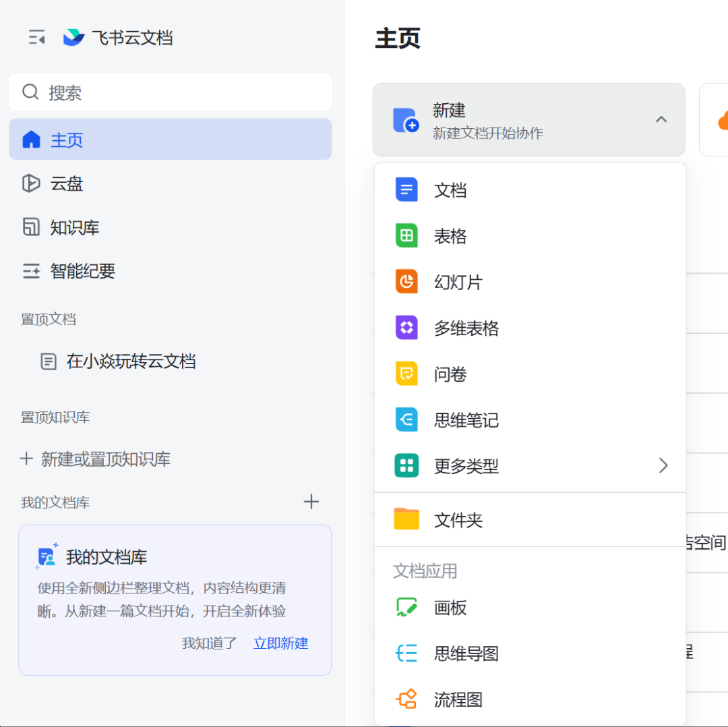Click the 立即新建 link
This screenshot has height=727, width=728.
[x=280, y=643]
